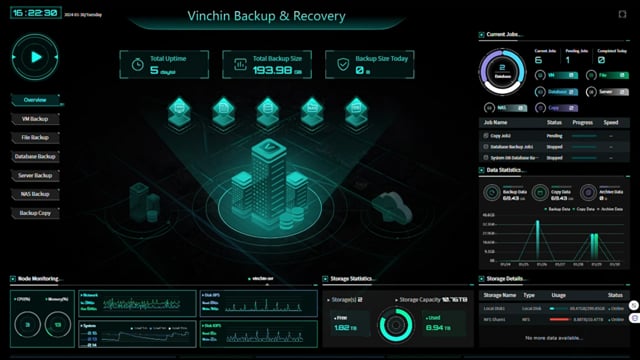Click the Copy Job2 progress bar
This screenshot has width=640, height=360.
click(584, 136)
